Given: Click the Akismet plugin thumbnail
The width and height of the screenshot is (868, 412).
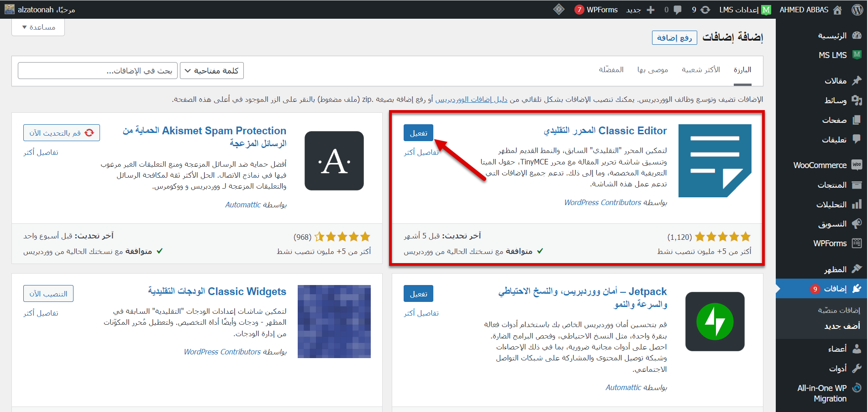Looking at the screenshot, I should click(x=334, y=161).
